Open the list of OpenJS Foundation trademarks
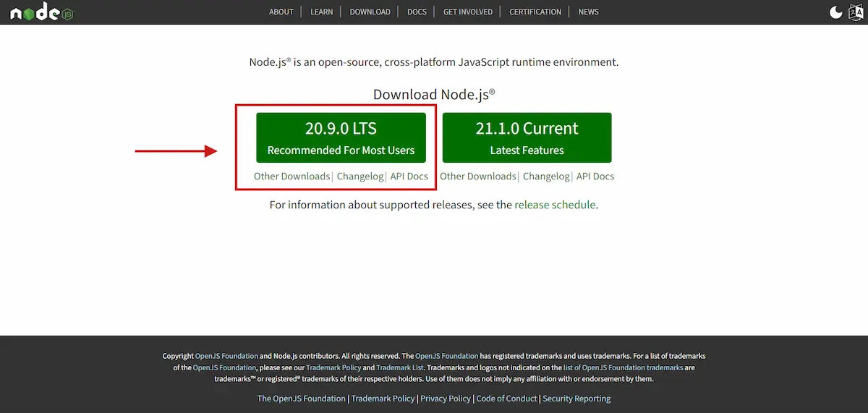Screen dimensions: 868x413 (623, 367)
